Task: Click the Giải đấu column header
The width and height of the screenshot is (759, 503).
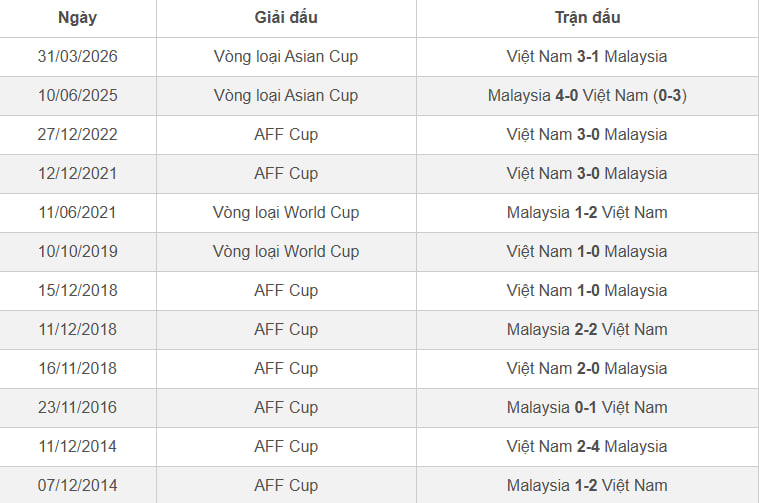Action: tap(286, 17)
